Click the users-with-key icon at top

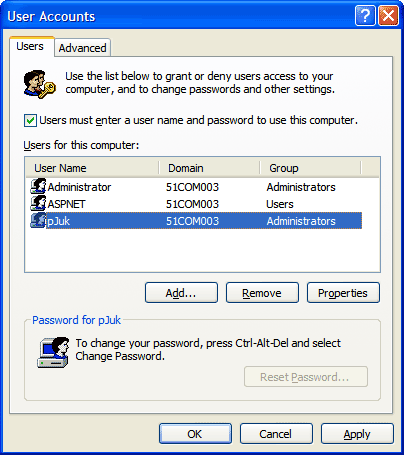pos(39,84)
